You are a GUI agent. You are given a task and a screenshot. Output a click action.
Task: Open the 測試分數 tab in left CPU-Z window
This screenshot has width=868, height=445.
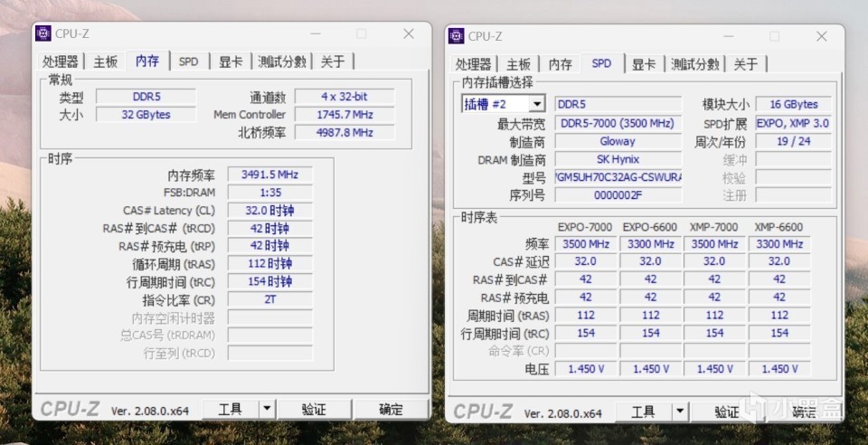[282, 62]
